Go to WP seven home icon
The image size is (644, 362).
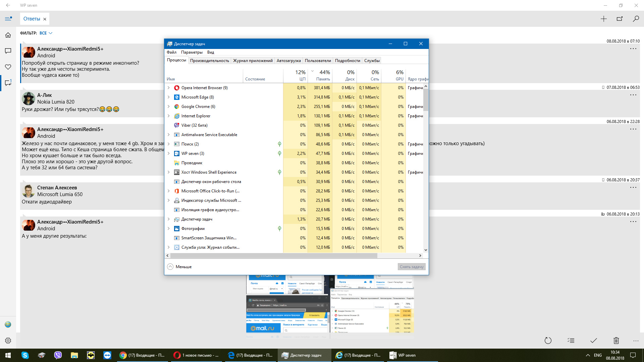(x=8, y=35)
